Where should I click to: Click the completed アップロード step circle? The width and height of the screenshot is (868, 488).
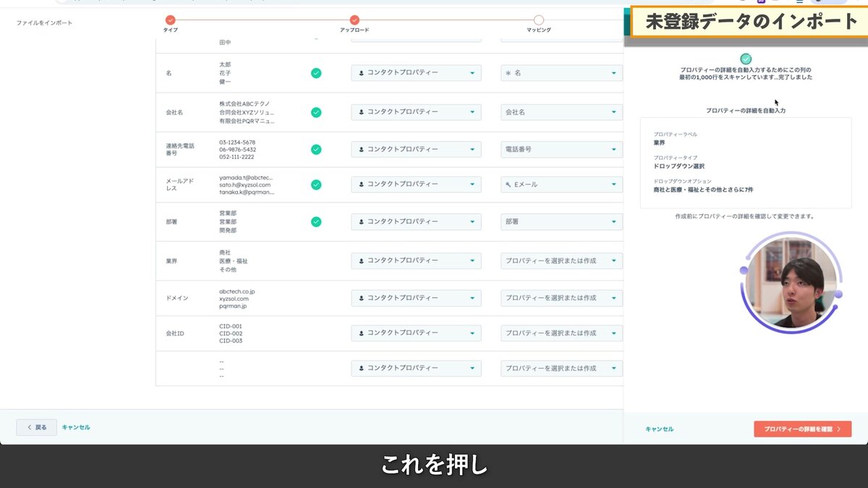click(354, 20)
